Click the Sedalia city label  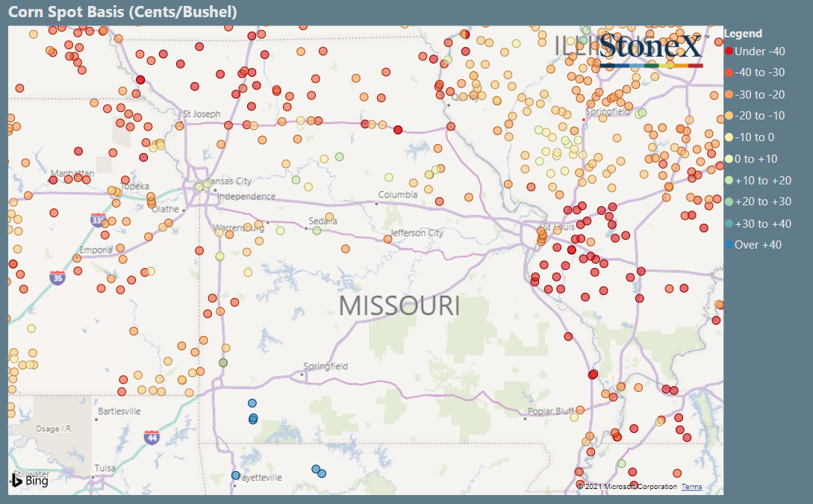323,221
